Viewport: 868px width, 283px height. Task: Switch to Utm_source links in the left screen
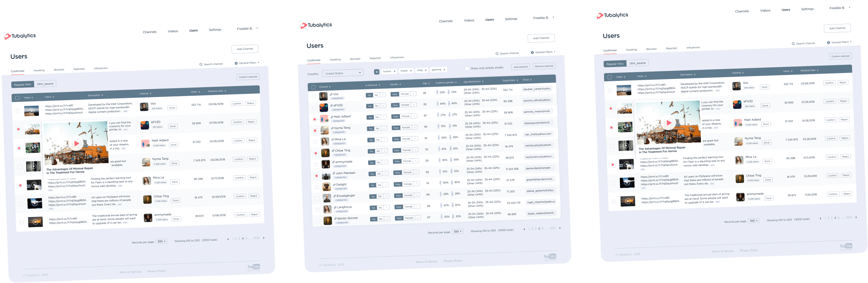tap(45, 84)
